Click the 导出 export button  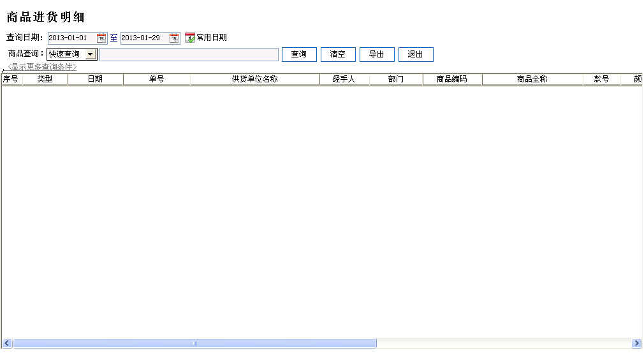pos(377,54)
